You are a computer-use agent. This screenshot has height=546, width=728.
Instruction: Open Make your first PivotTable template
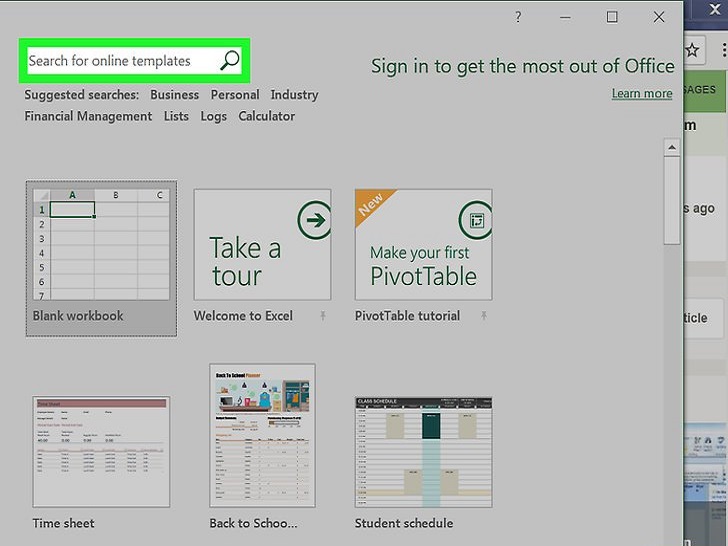[423, 244]
